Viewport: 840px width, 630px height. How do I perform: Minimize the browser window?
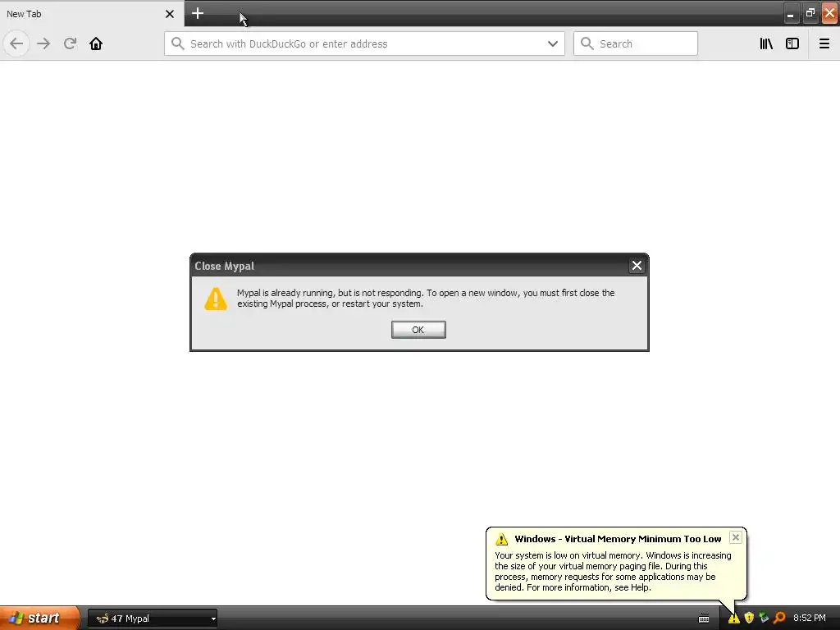click(790, 13)
